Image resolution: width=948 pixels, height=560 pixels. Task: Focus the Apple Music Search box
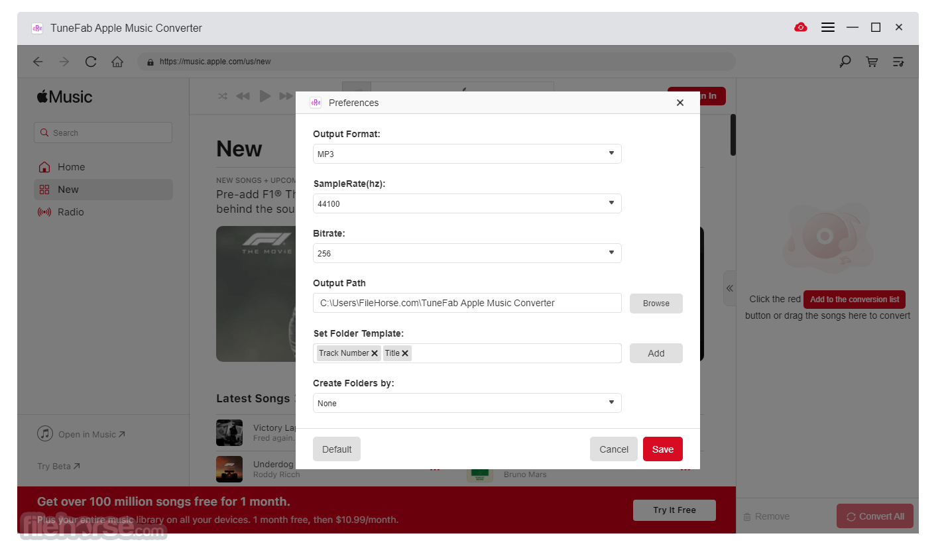tap(103, 133)
